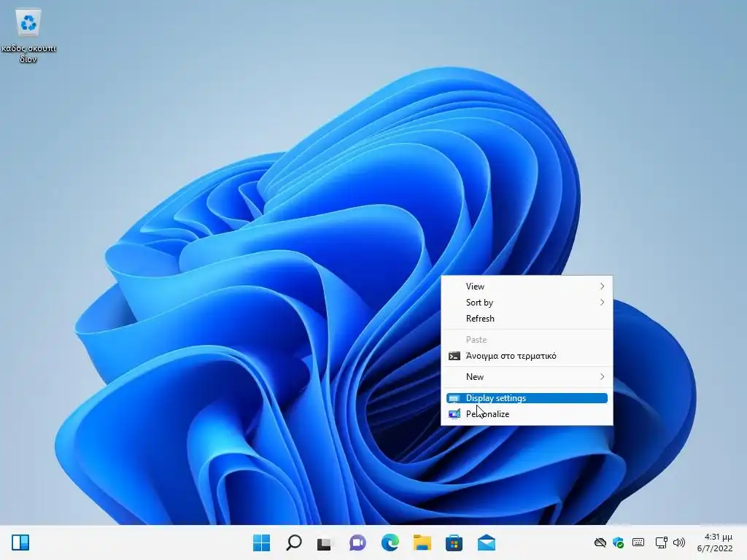Expand the Sort by submenu arrow
Screen dimensions: 747x560
pos(602,303)
